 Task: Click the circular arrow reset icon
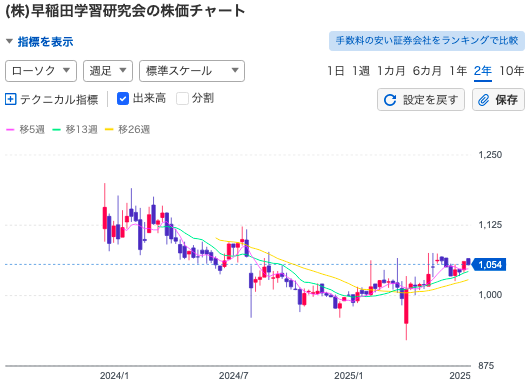pos(390,100)
